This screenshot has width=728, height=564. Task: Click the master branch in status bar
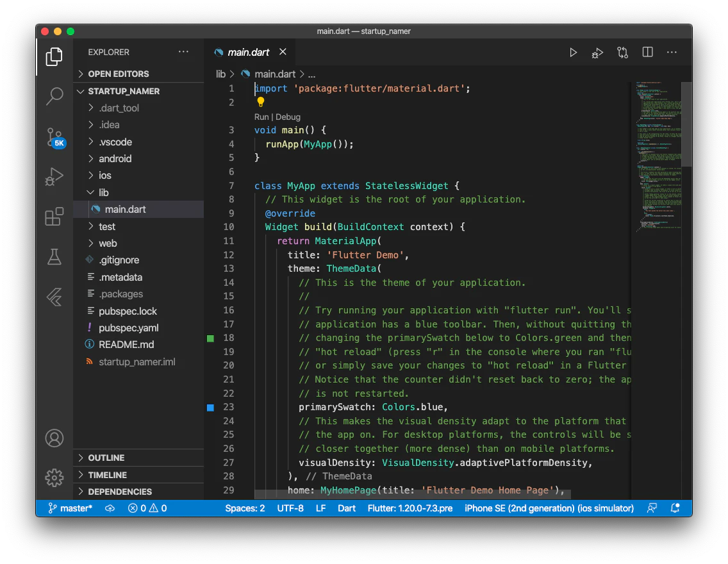[70, 508]
